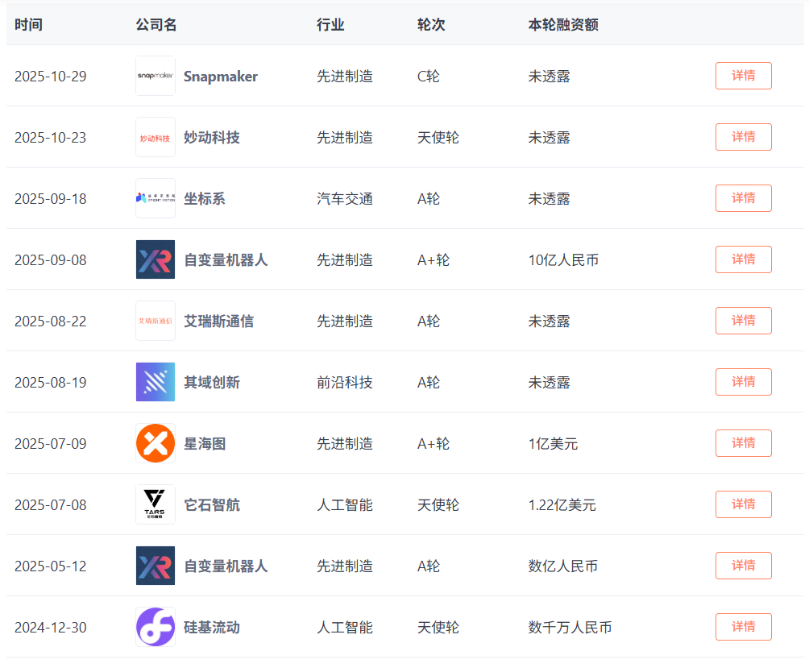
Task: Click the purple 硅基流动 logo
Action: coord(156,627)
